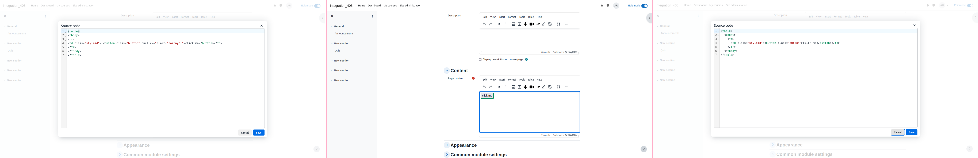Click Unlink in the Page content editor toolbar

550,87
